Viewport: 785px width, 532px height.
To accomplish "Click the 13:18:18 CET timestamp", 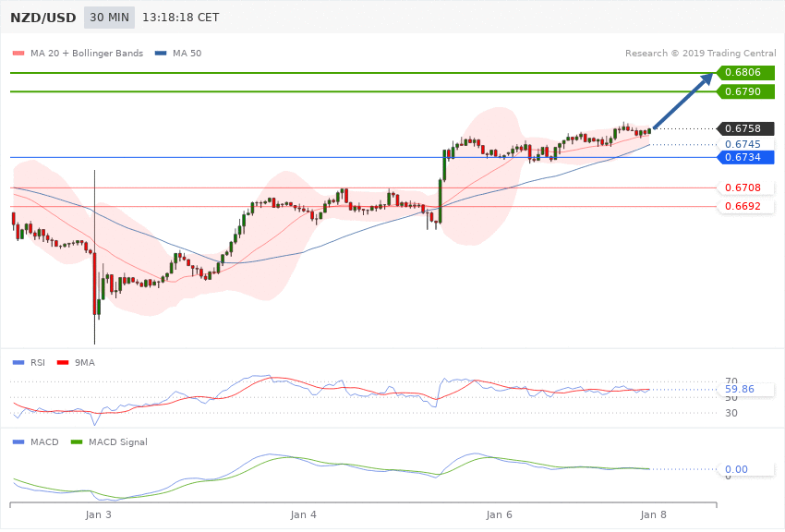I will coord(181,18).
